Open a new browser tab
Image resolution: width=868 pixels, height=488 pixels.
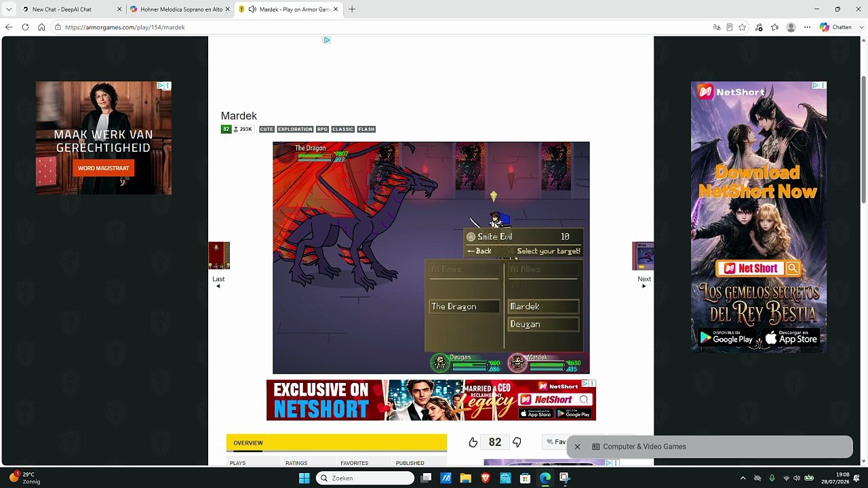point(352,9)
